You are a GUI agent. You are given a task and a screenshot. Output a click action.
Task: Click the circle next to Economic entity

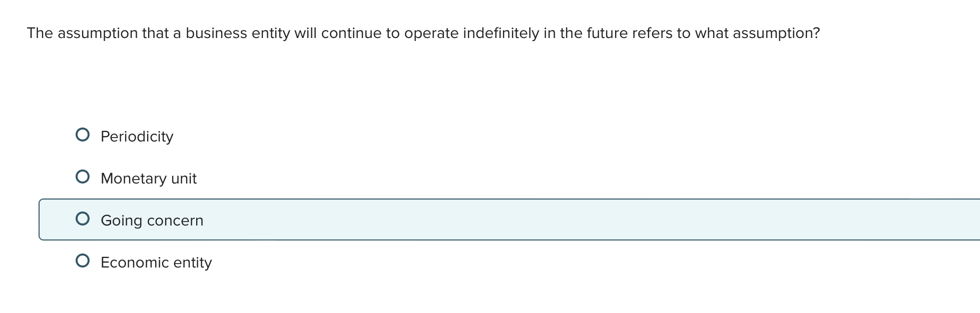(x=83, y=259)
